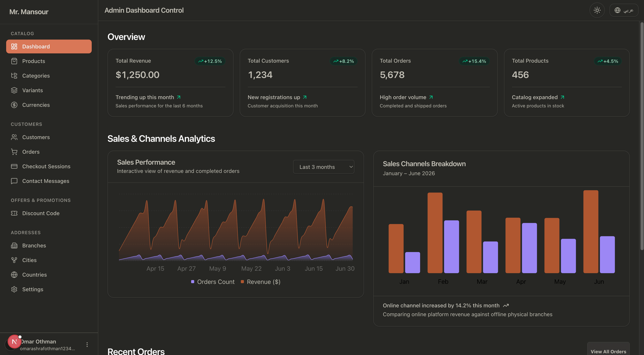Open Products in the sidebar
Image resolution: width=644 pixels, height=355 pixels.
49,61
